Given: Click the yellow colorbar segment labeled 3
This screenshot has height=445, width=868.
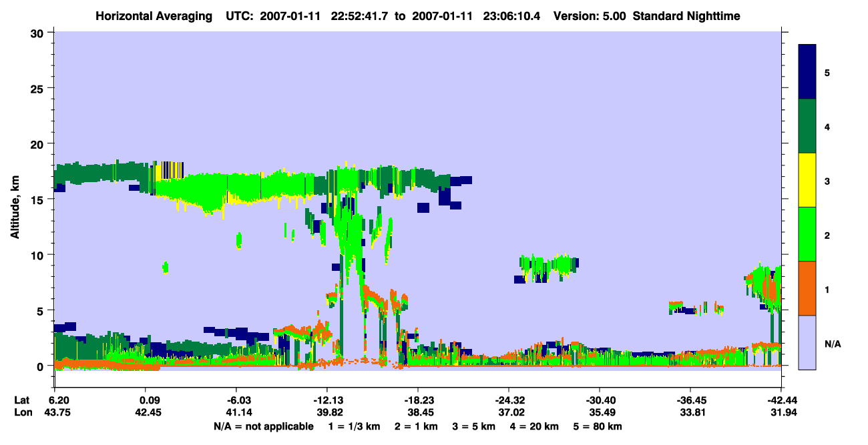Looking at the screenshot, I should coord(807,180).
